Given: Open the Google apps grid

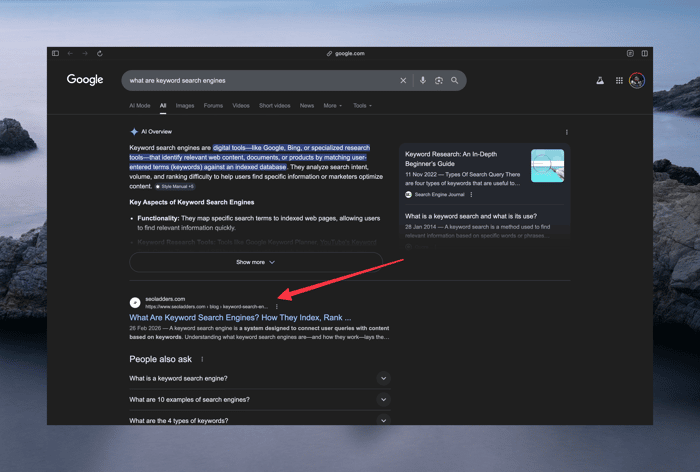Looking at the screenshot, I should [x=619, y=80].
